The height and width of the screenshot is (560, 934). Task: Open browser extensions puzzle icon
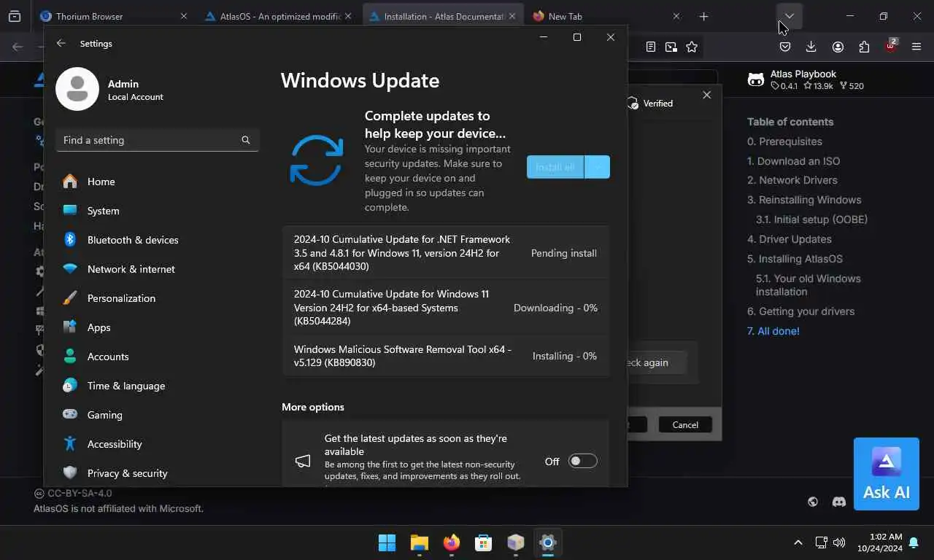coord(864,47)
